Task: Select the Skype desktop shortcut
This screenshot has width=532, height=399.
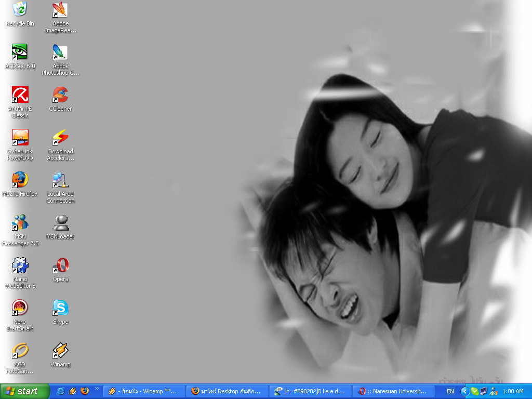Action: tap(60, 312)
